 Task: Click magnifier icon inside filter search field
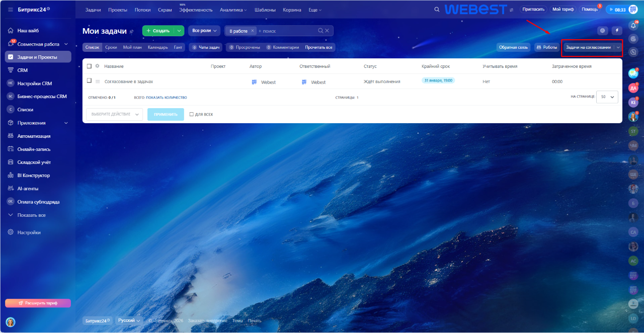[320, 31]
